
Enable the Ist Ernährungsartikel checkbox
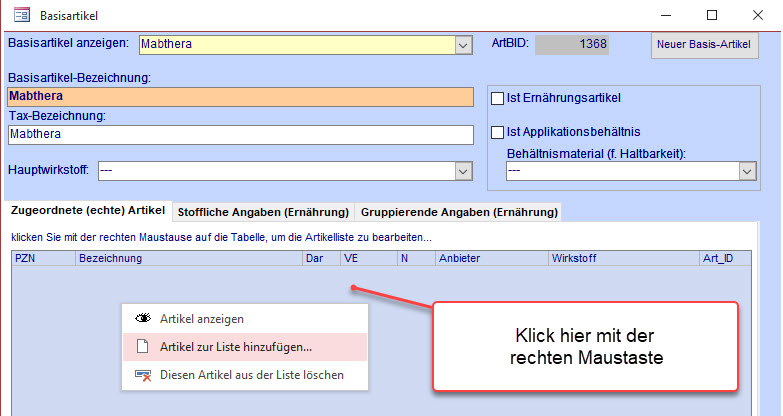[x=497, y=98]
